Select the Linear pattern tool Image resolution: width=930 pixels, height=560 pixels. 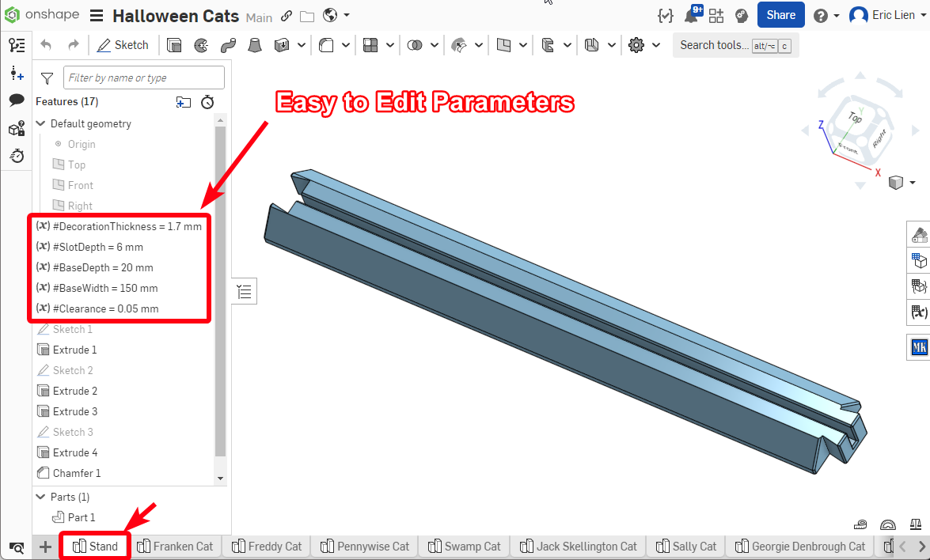tap(370, 45)
